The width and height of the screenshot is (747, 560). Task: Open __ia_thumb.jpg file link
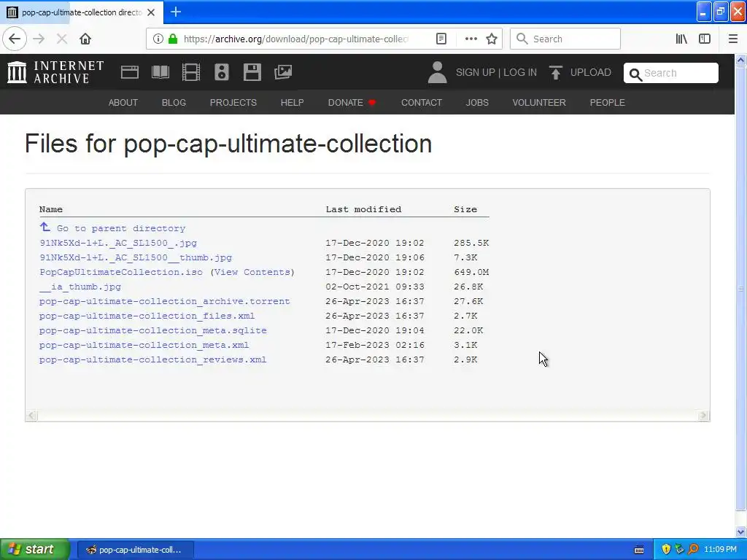tap(80, 287)
